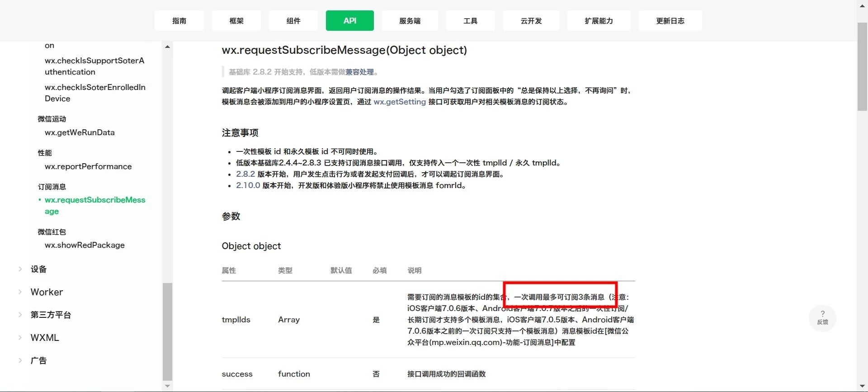Click the tmplIds table cell
The width and height of the screenshot is (868, 392).
click(236, 320)
